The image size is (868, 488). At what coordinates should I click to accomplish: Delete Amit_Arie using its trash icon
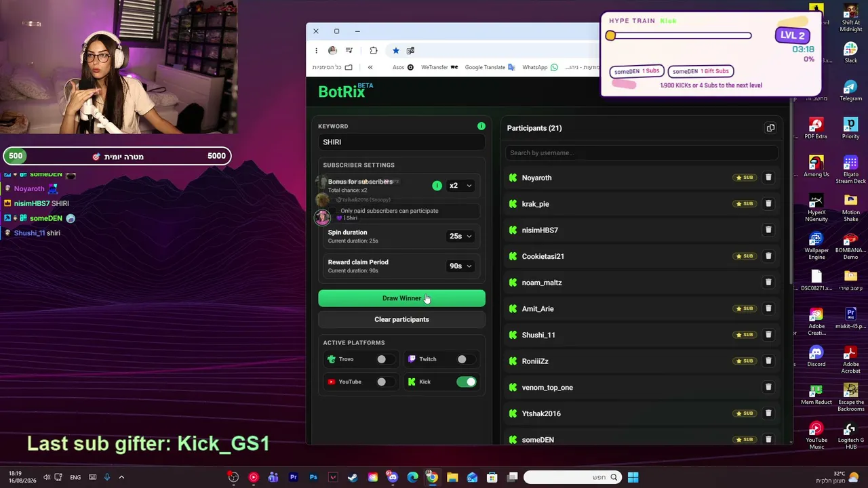[x=768, y=308]
